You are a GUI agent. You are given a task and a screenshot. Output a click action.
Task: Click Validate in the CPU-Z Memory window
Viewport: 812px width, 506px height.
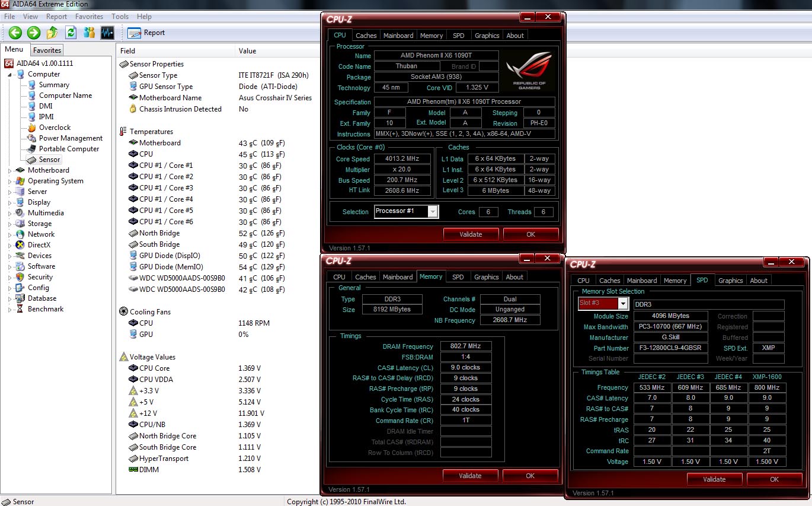pos(470,476)
